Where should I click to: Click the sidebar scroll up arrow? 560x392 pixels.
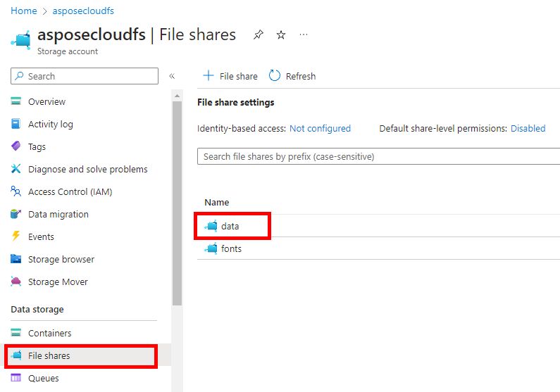click(177, 96)
